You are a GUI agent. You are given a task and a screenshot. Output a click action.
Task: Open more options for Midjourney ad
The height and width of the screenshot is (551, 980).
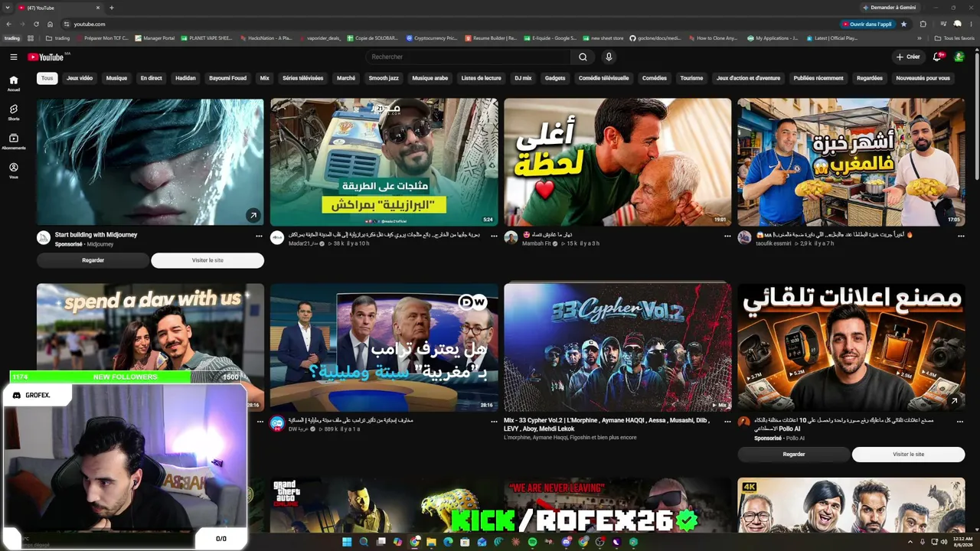[259, 236]
